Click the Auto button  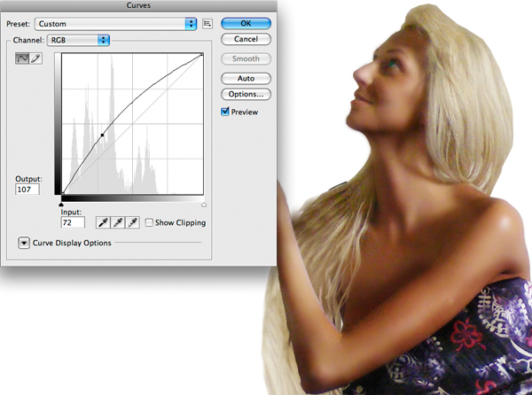pos(246,78)
